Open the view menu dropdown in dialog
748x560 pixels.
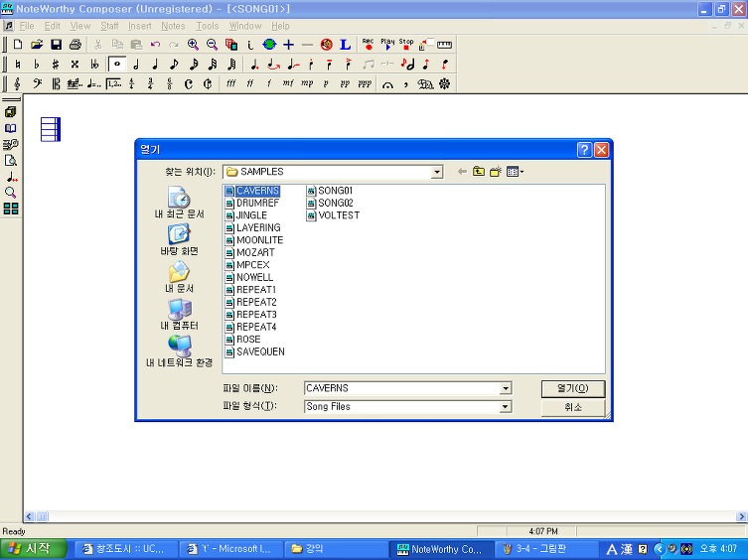[516, 172]
